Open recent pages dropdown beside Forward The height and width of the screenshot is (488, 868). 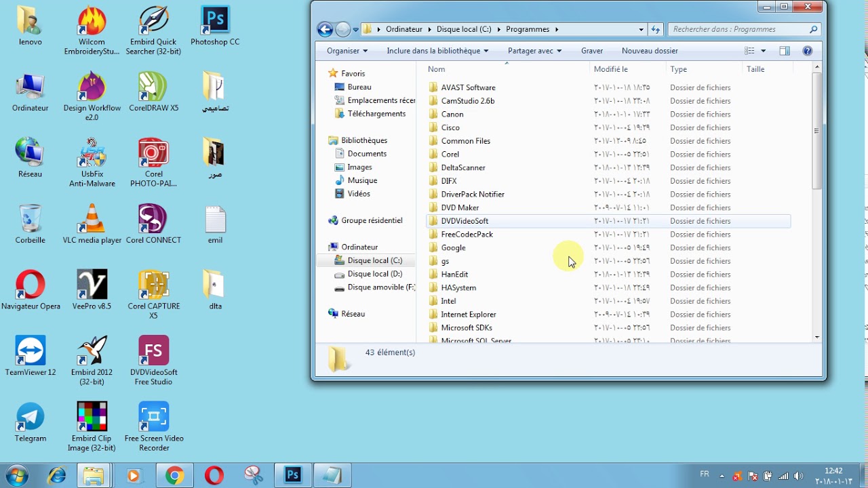[356, 29]
